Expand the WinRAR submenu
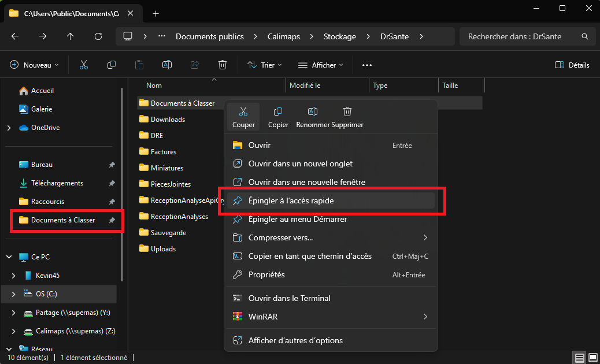This screenshot has width=600, height=364. tap(425, 317)
